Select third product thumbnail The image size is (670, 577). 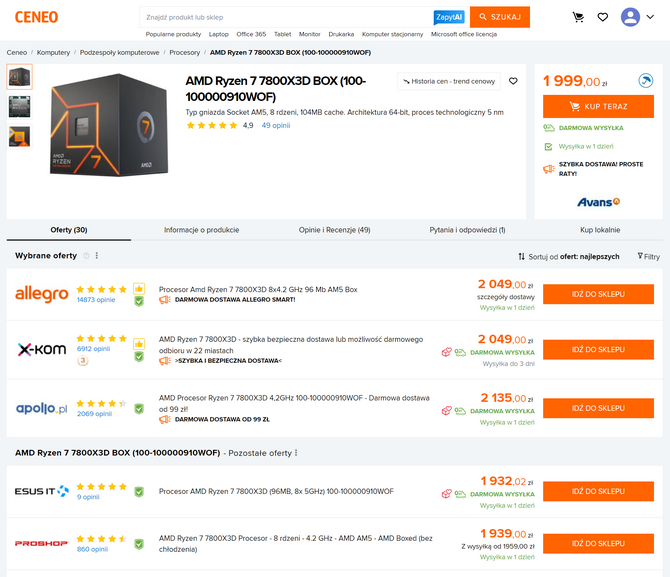[x=20, y=136]
